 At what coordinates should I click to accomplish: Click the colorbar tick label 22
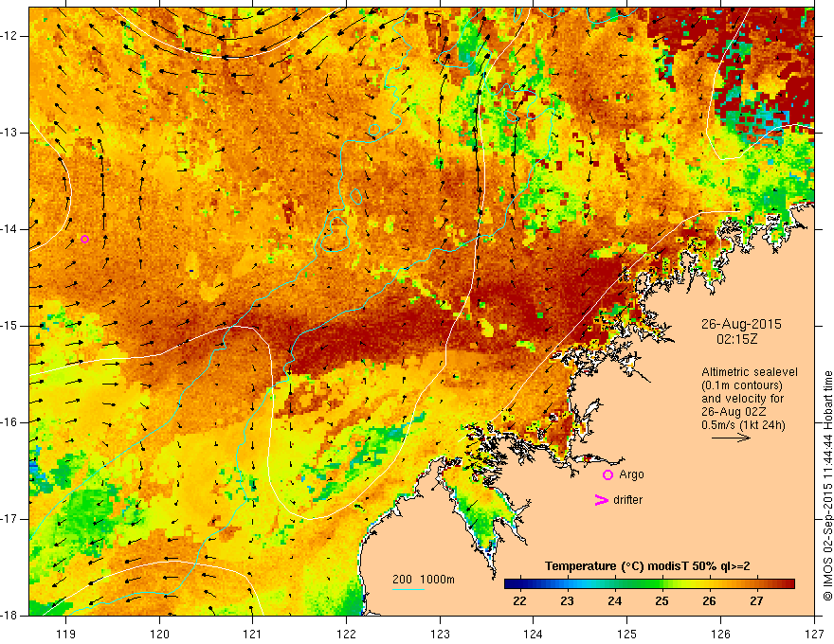(519, 601)
